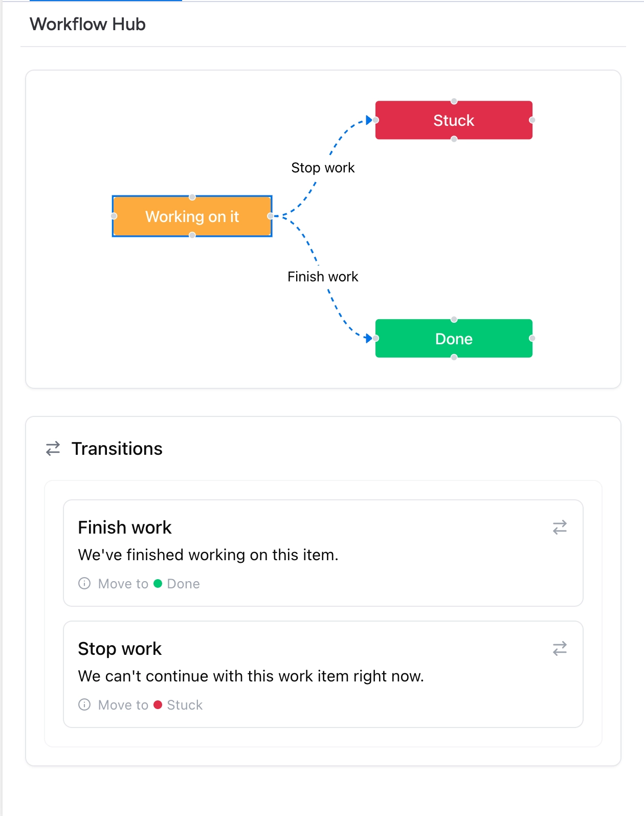The height and width of the screenshot is (816, 644).
Task: Click the right connection handle of Working on it
Action: point(270,216)
